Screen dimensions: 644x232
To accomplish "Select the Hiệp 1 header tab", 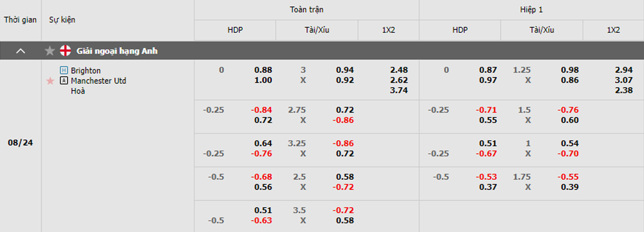I will click(x=531, y=10).
